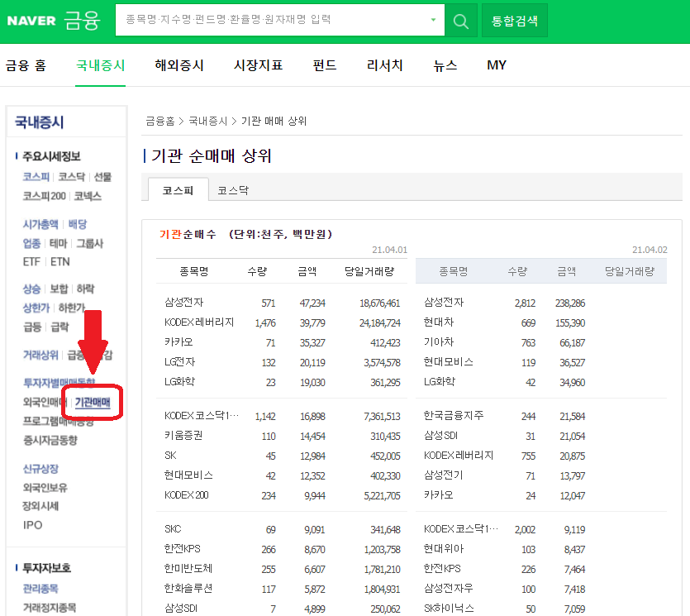Viewport: 690px width, 616px height.
Task: Click 기아차 in the 21.04.02 table
Action: point(438,342)
